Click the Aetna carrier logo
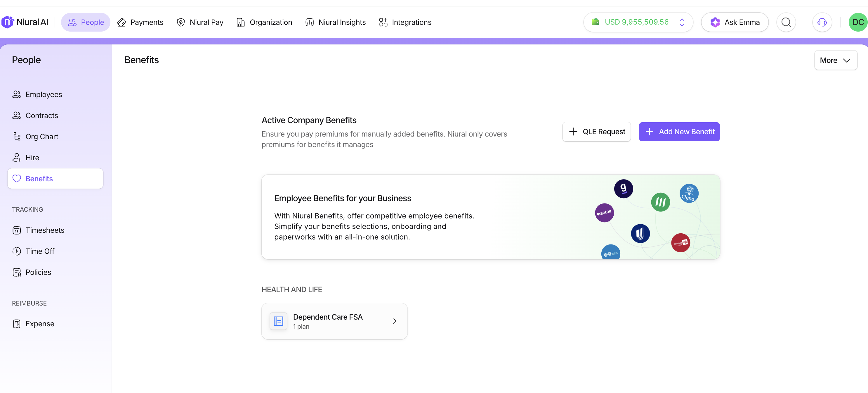 pyautogui.click(x=604, y=213)
